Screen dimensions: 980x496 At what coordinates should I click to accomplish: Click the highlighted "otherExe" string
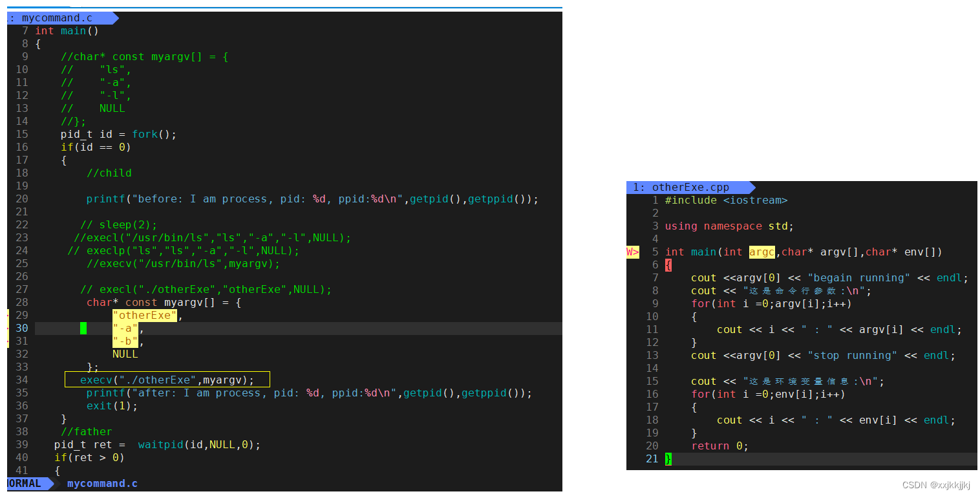(x=145, y=315)
